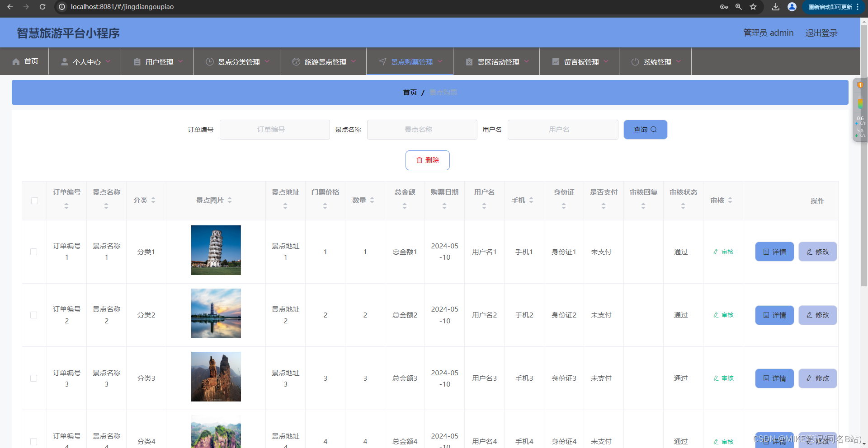The width and height of the screenshot is (868, 448).
Task: Click the 查询 search button
Action: tap(645, 130)
